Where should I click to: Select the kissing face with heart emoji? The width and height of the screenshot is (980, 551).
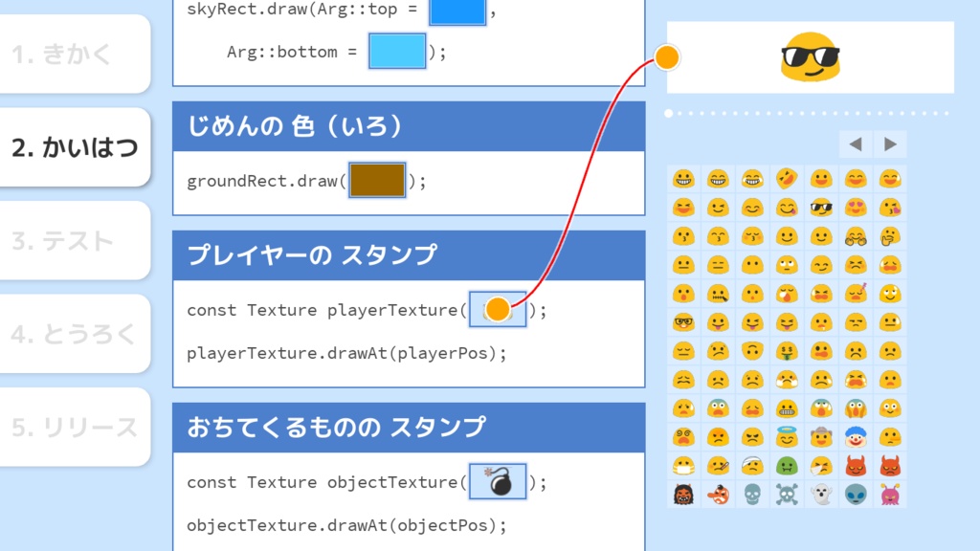[x=890, y=208]
